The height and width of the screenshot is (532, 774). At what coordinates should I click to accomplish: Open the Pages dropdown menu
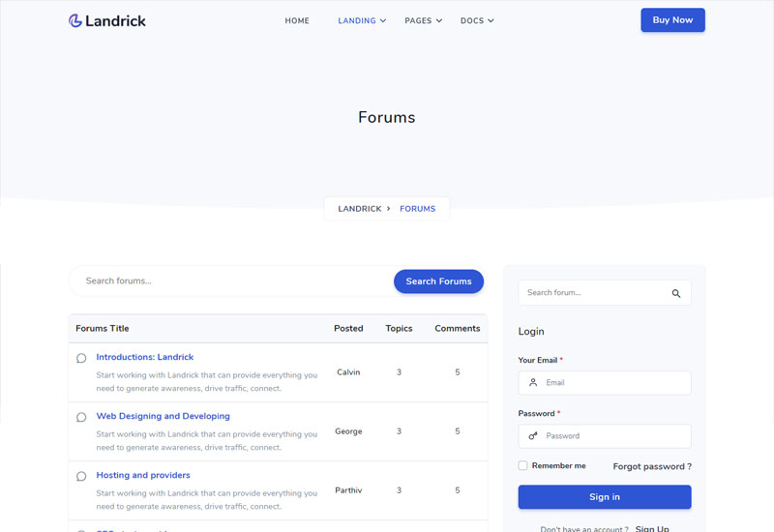[423, 20]
